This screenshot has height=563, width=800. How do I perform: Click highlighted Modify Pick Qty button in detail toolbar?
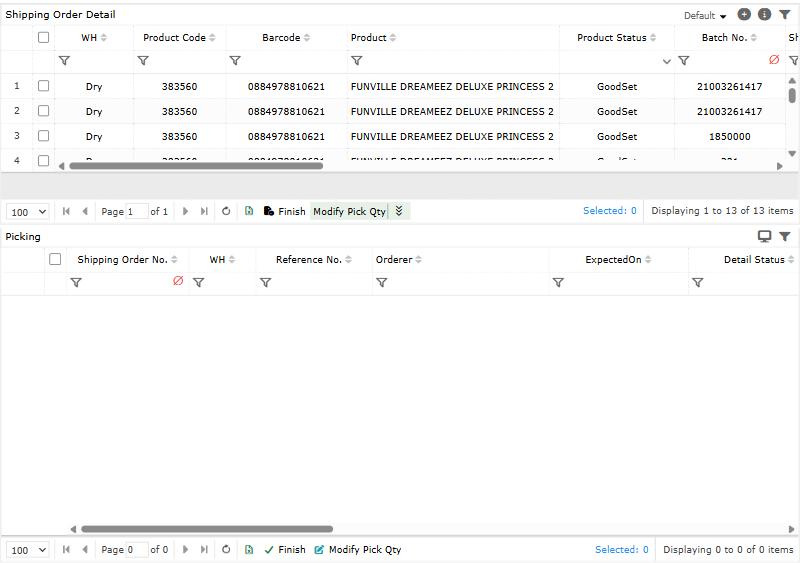tap(349, 211)
